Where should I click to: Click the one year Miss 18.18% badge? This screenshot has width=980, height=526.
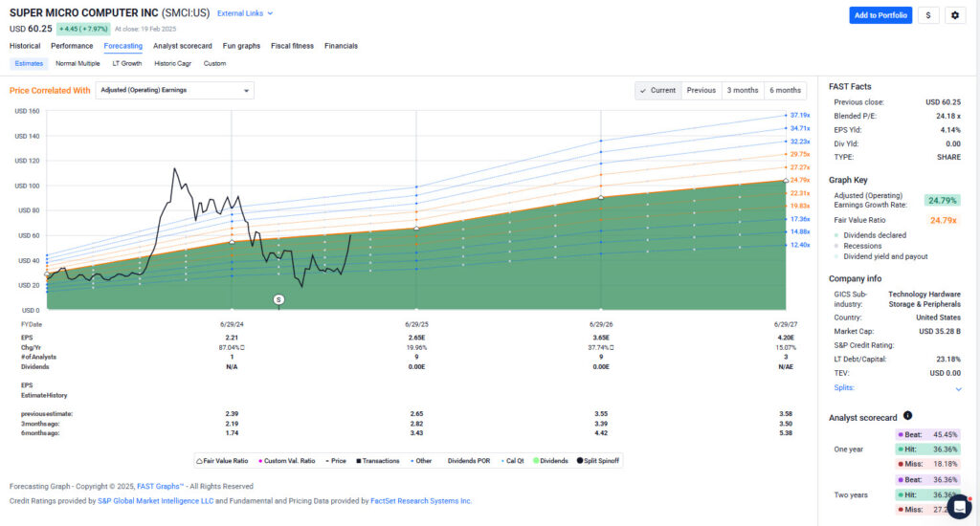[x=927, y=464]
